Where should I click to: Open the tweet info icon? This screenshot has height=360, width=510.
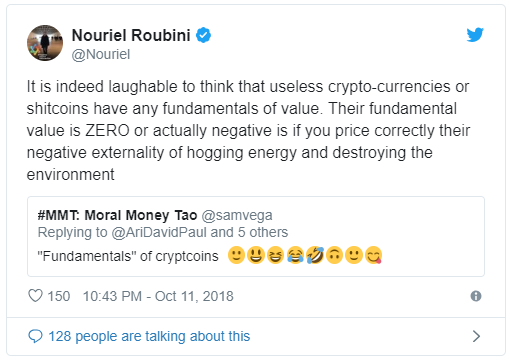476,296
